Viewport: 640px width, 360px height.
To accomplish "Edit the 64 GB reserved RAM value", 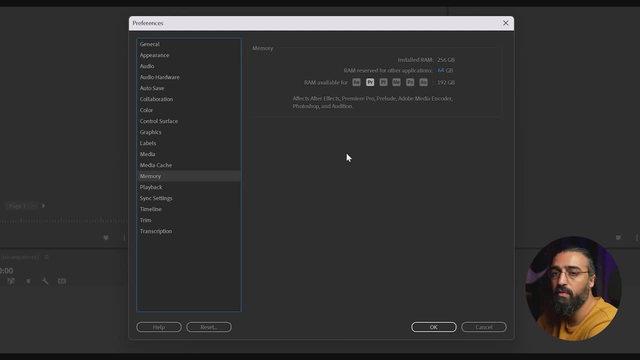I will click(440, 71).
